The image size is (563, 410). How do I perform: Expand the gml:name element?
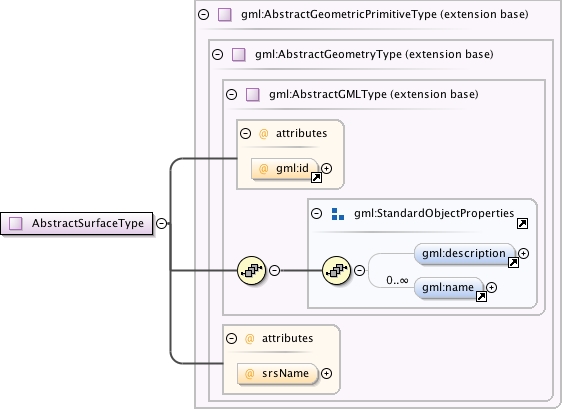[x=492, y=287]
